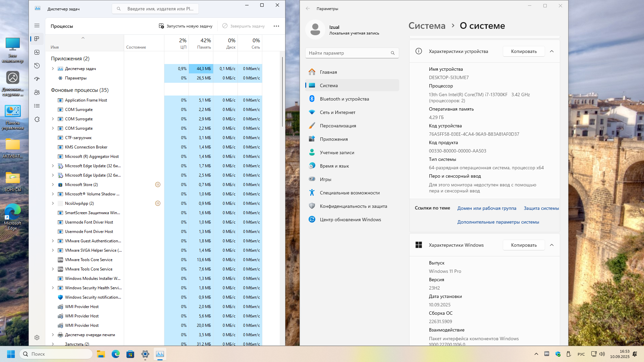The height and width of the screenshot is (362, 644).
Task: Open Task Manager settings gear
Action: [37, 338]
